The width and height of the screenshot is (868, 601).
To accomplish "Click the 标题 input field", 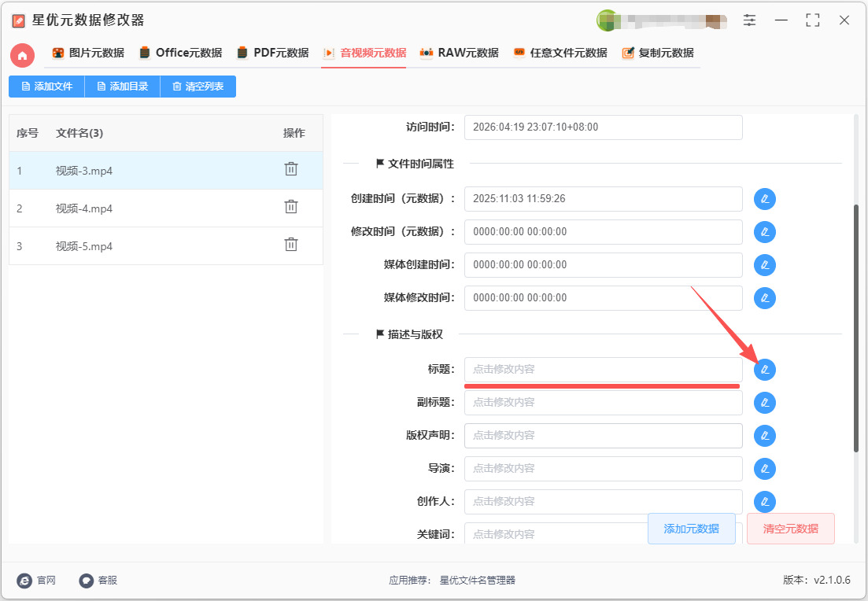I will tap(604, 370).
